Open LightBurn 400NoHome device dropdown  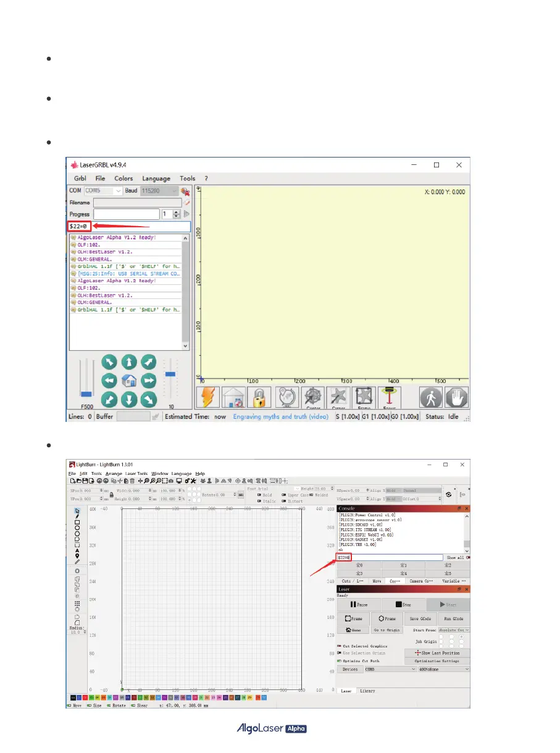tap(444, 669)
